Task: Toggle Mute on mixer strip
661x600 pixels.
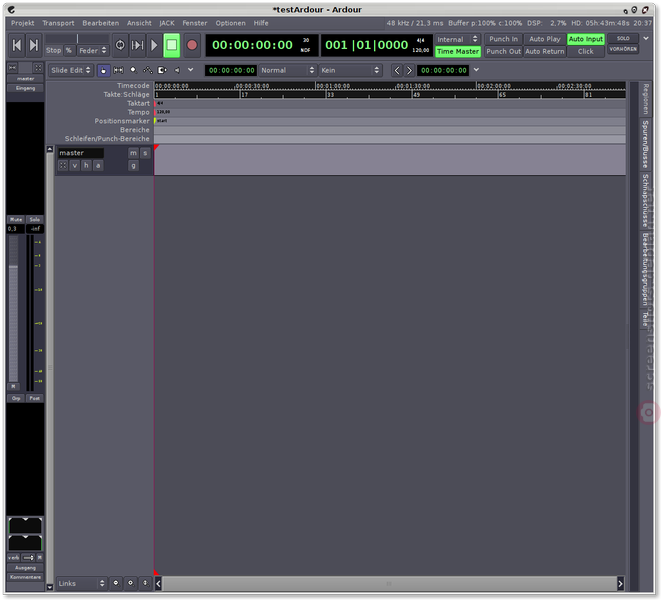Action: point(16,219)
